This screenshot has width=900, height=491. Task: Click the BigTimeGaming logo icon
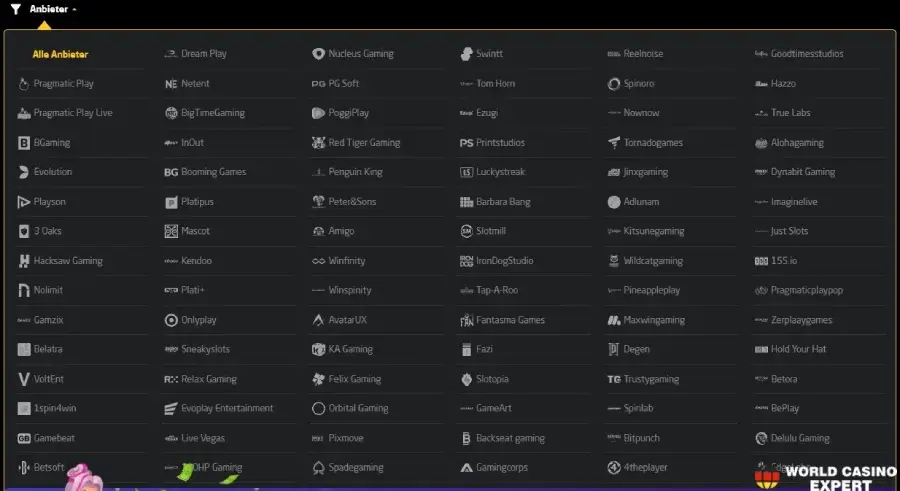[171, 113]
